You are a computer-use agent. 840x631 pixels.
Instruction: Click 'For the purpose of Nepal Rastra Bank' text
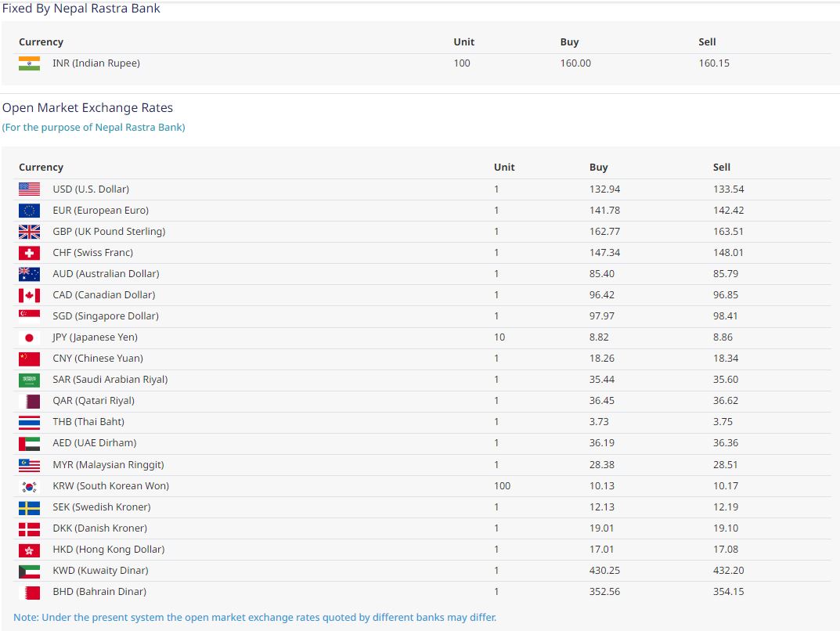[93, 127]
